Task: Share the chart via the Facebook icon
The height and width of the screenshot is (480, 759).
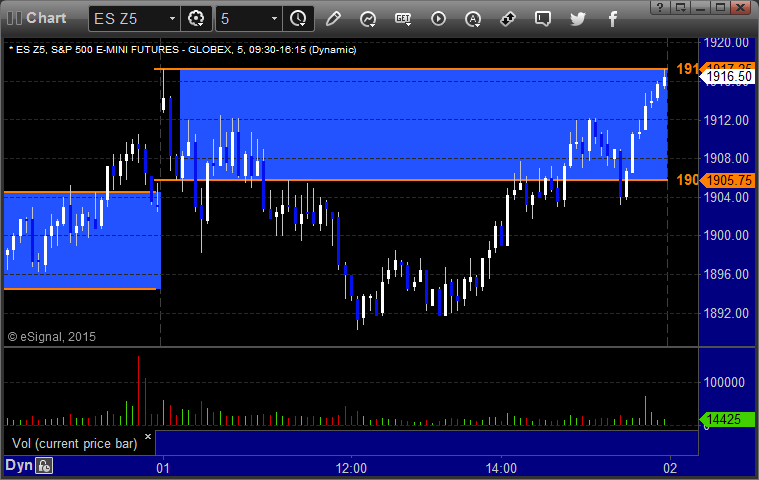Action: 612,19
